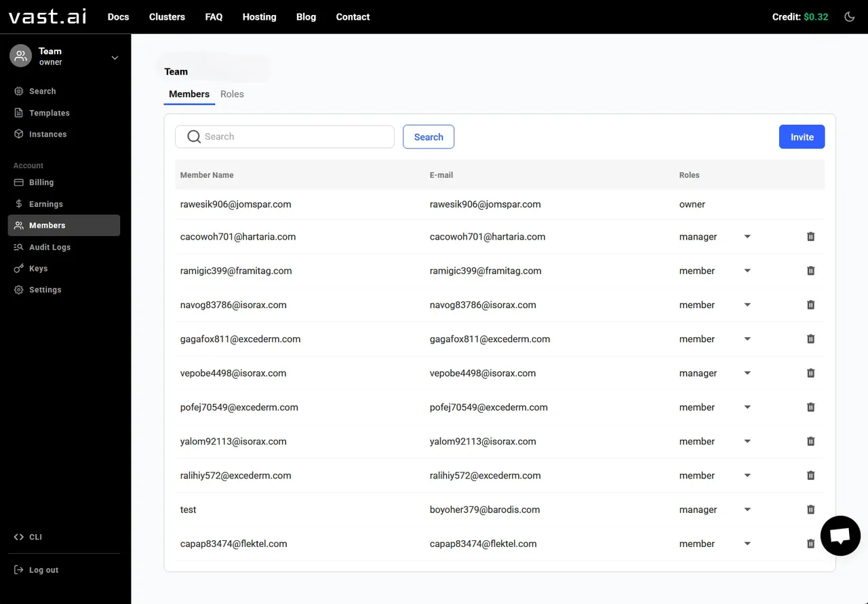
Task: Open role dropdown for vepobe4498@isorax.com
Action: coord(747,373)
